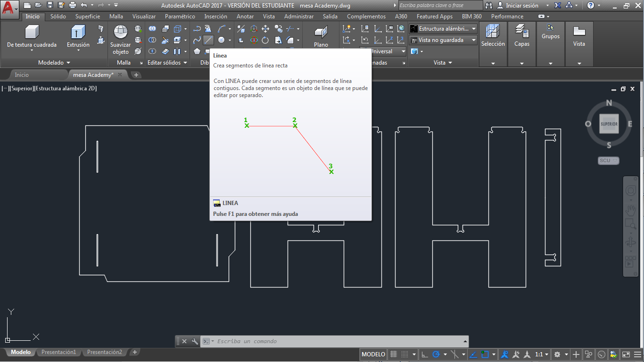The width and height of the screenshot is (644, 362).
Task: Click the Suavizar objeto sphere icon
Action: 121,32
